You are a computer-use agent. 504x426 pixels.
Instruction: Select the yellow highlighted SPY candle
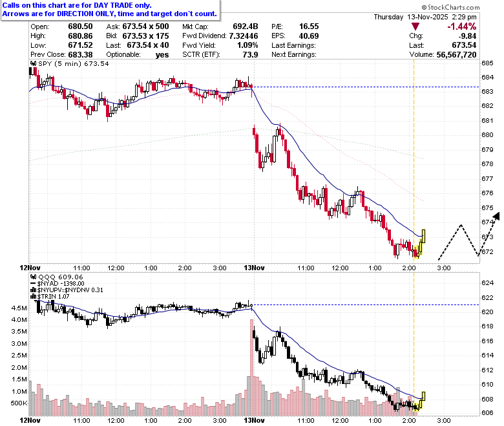[x=424, y=237]
